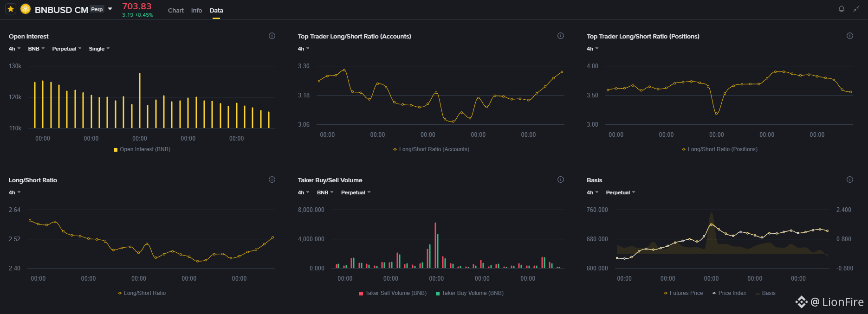This screenshot has width=868, height=314.
Task: Show info for Top Trader Ratio (Positions)
Action: (x=850, y=36)
